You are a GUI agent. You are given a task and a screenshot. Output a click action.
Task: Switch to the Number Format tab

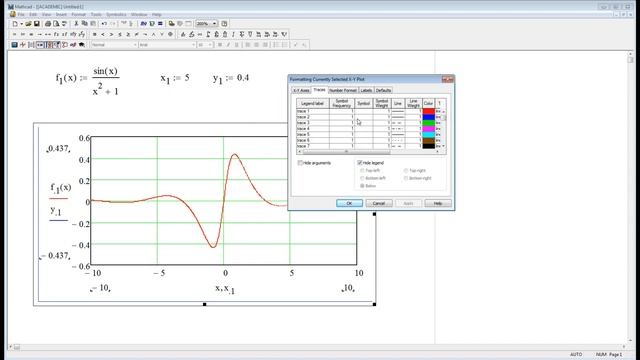343,90
